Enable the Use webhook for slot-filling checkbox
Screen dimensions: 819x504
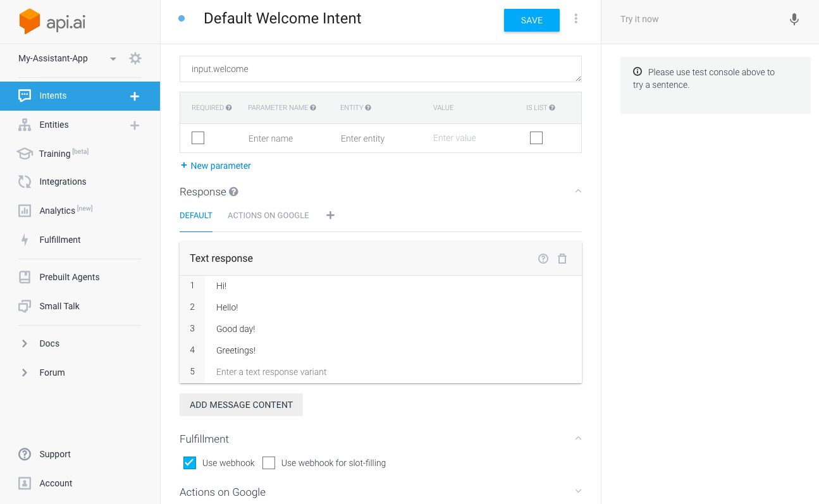point(268,462)
